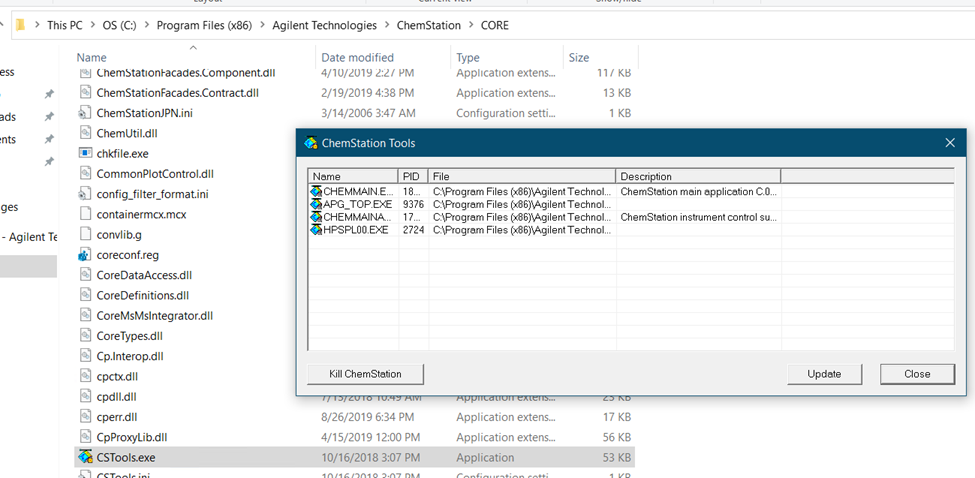Viewport: 975px width, 478px height.
Task: Select the ChemStationFacades.Contract.dll file icon
Action: click(85, 93)
